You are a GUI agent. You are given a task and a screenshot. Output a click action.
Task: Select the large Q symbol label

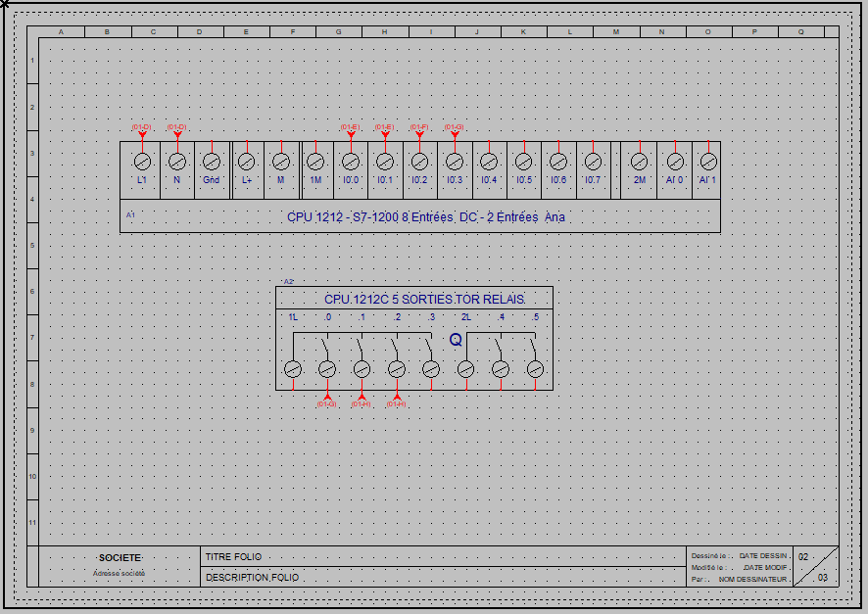click(456, 340)
